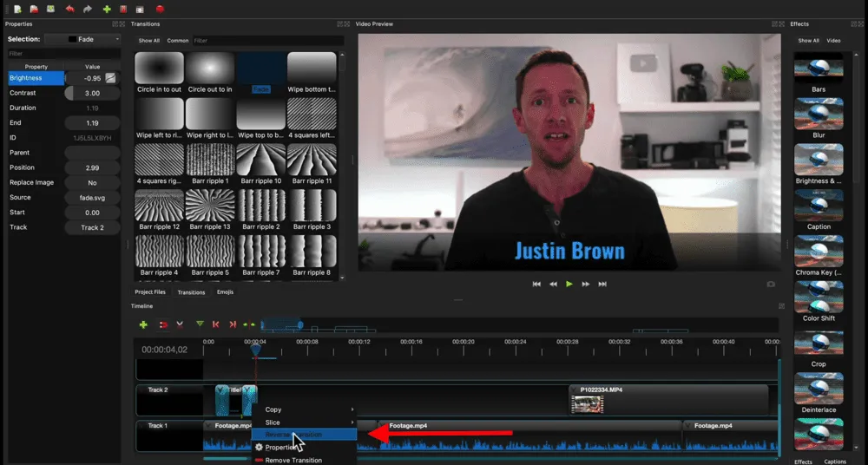Viewport: 868px width, 465px height.
Task: Click the Show All button in the Transitions panel
Action: (149, 41)
